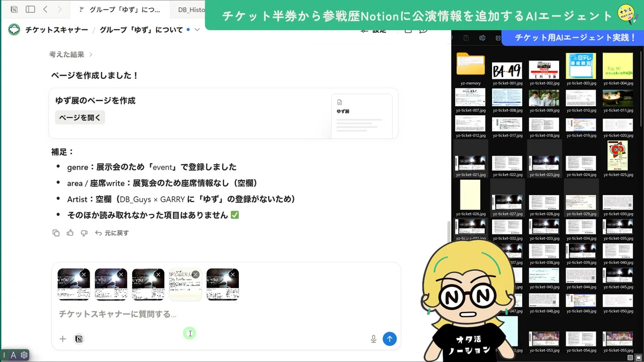
Task: Select yz-ticket-001.jpg in file explorer
Action: tap(507, 73)
